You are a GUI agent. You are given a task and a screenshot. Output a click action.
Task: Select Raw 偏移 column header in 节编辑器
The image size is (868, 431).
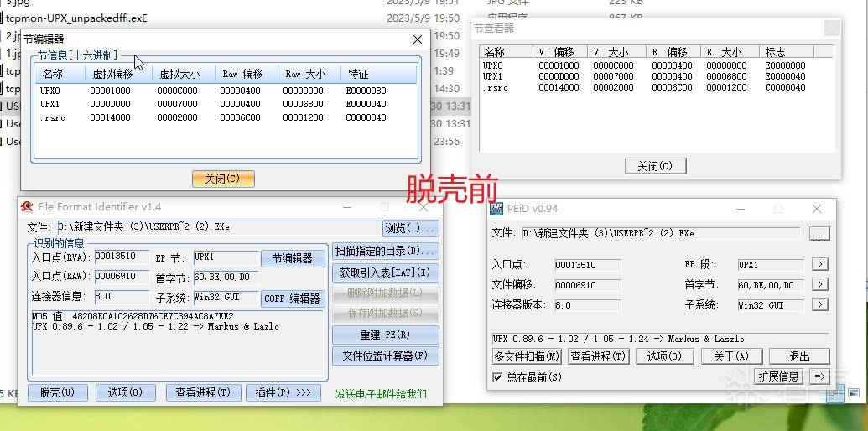(x=247, y=74)
